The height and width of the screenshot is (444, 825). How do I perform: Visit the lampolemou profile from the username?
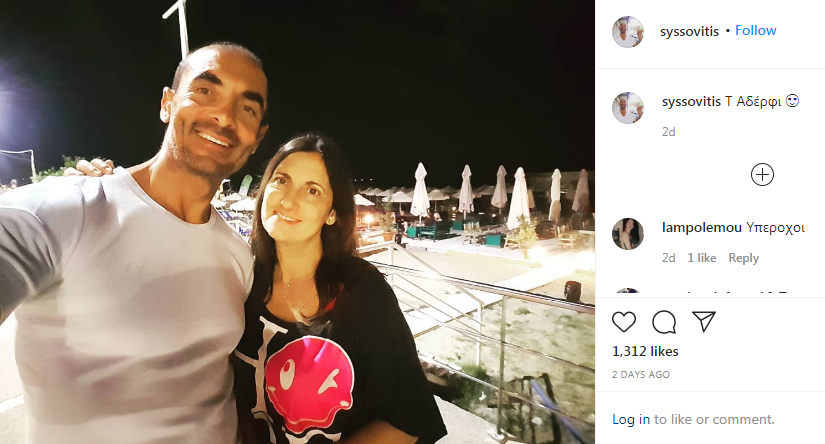[x=702, y=228]
